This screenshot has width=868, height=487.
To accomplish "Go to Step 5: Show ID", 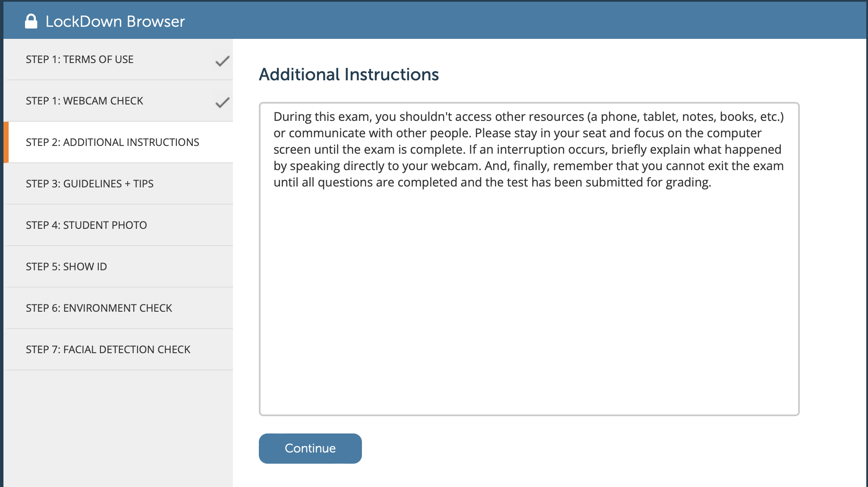I will click(118, 267).
